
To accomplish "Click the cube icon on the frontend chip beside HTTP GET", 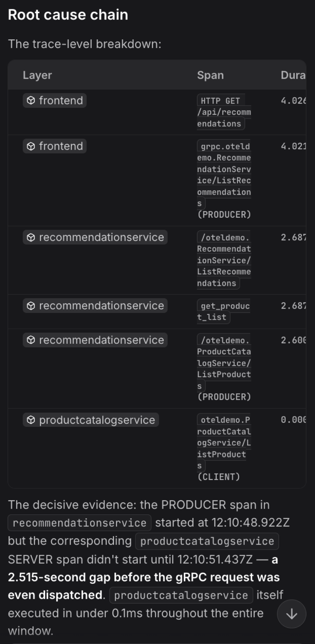I will coord(31,100).
